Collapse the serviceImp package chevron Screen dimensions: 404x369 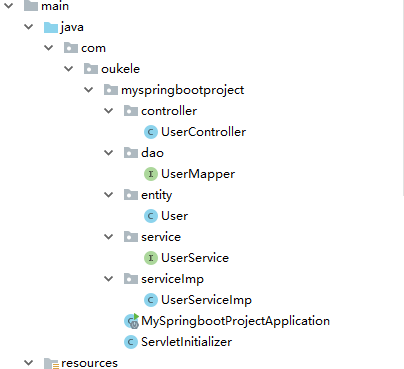click(x=109, y=279)
